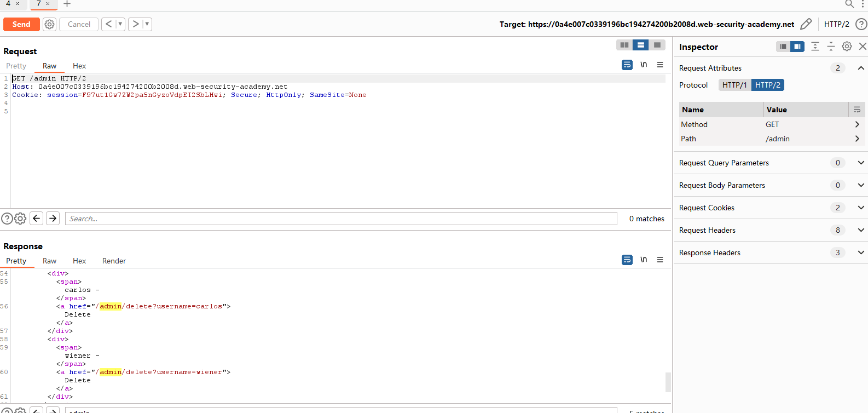Image resolution: width=868 pixels, height=413 pixels.
Task: Add a new Repeater tab with plus
Action: click(67, 4)
